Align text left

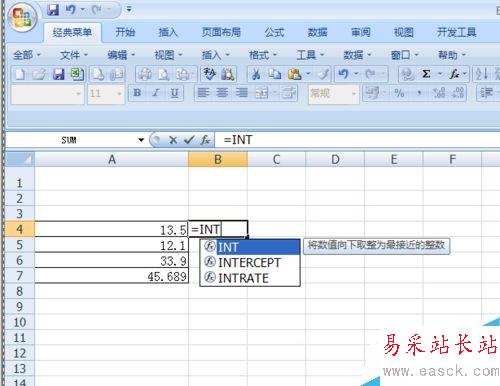click(x=203, y=93)
